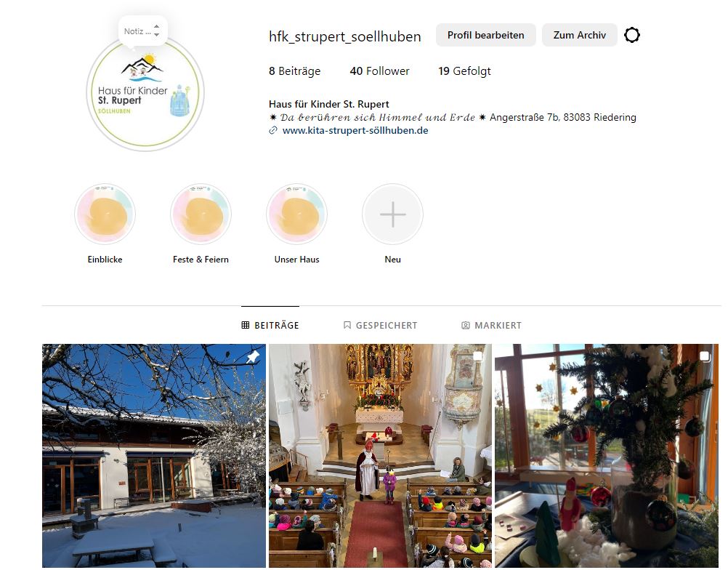Select the Beiträge tab
The width and height of the screenshot is (728, 570).
click(270, 325)
